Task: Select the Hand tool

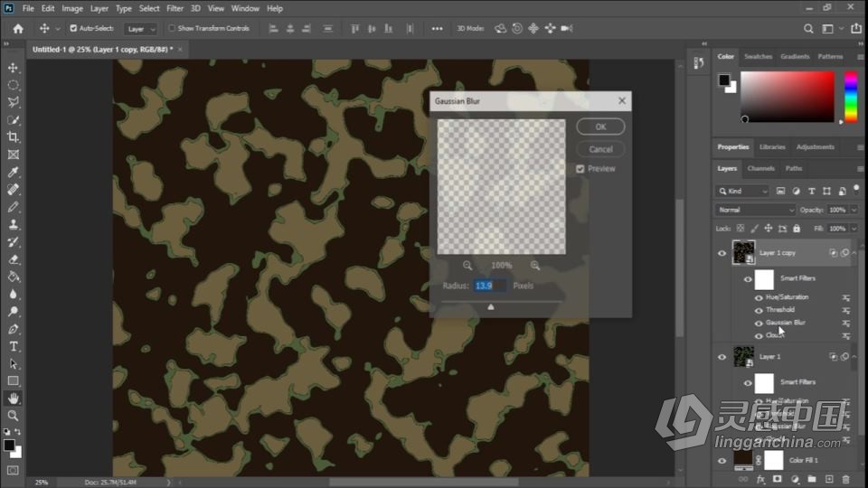Action: (14, 399)
